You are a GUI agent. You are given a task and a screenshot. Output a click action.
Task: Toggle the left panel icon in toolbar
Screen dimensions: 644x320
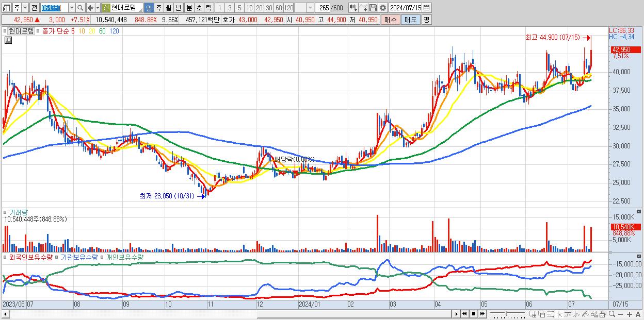6,8
